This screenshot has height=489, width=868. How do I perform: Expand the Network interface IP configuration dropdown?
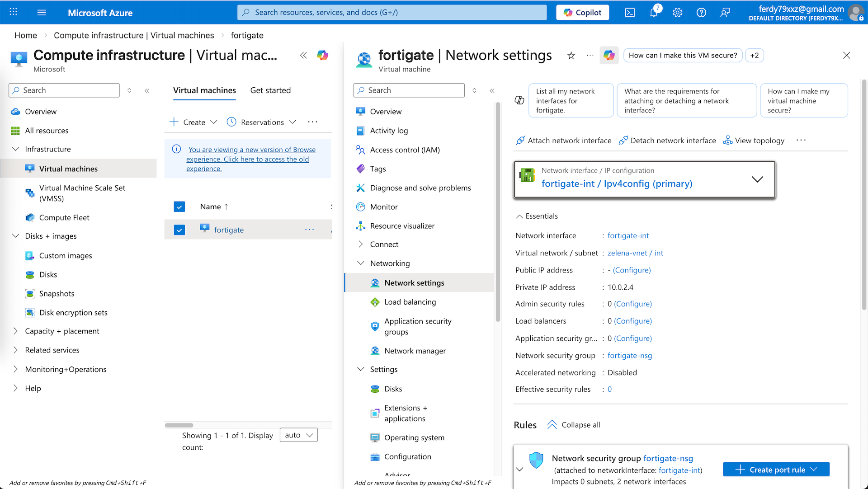coord(757,179)
